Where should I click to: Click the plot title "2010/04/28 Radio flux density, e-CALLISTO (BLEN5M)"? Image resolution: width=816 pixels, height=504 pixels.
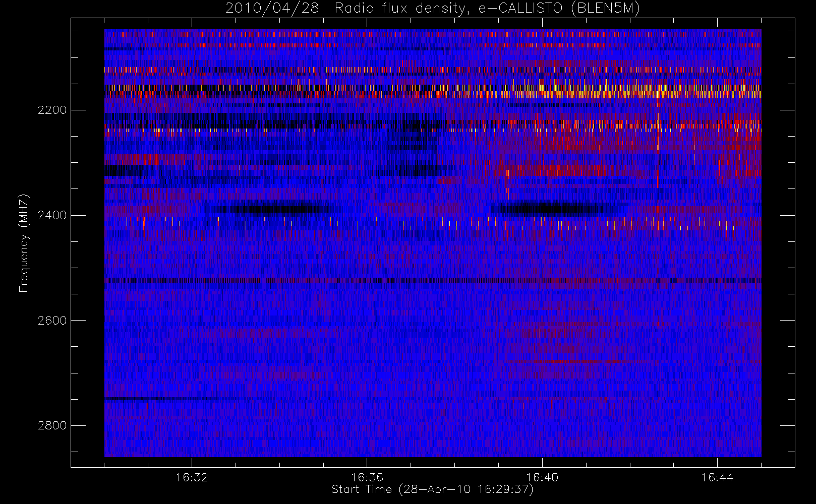433,9
